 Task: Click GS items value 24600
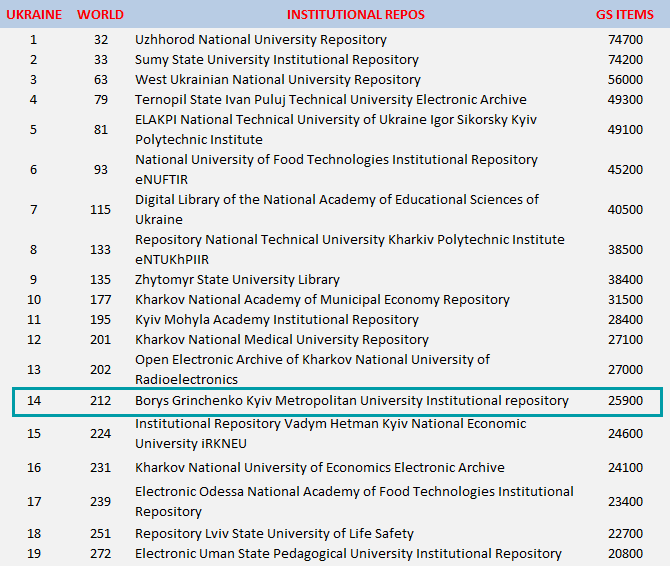(x=625, y=434)
